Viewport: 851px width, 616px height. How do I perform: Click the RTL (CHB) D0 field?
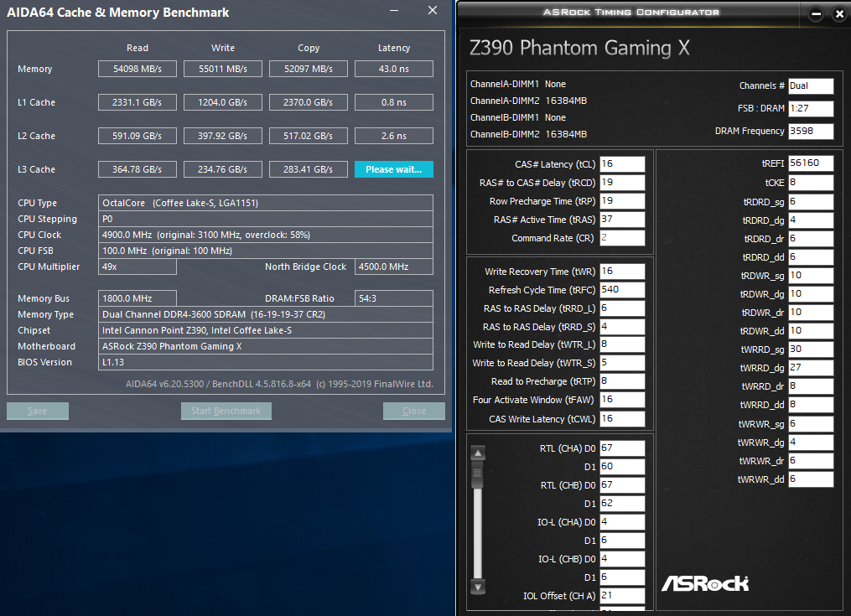pos(622,485)
